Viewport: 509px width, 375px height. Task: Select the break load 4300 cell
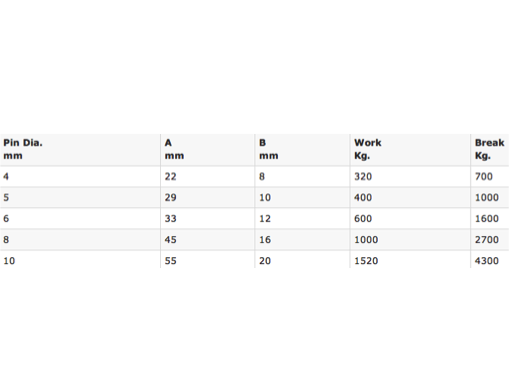tap(490, 260)
